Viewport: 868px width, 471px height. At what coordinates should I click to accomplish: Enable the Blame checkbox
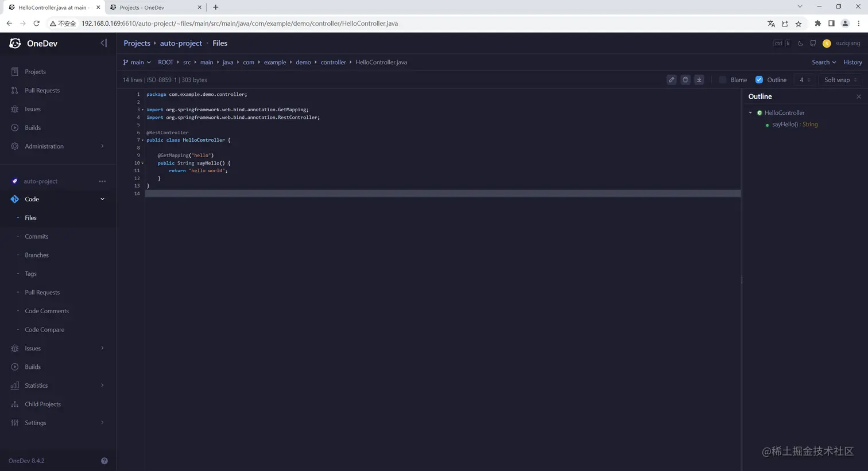tap(723, 80)
